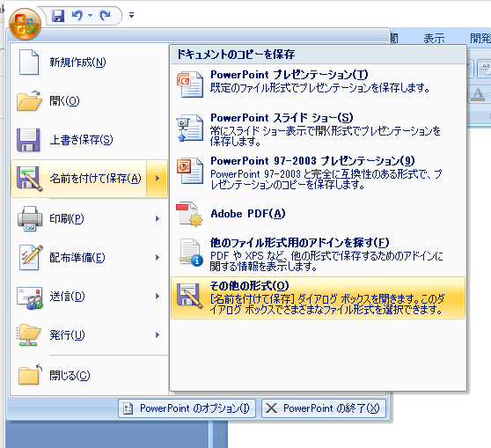This screenshot has width=491, height=448.
Task: Click the blank page icon for 新規作成
Action: tap(29, 62)
